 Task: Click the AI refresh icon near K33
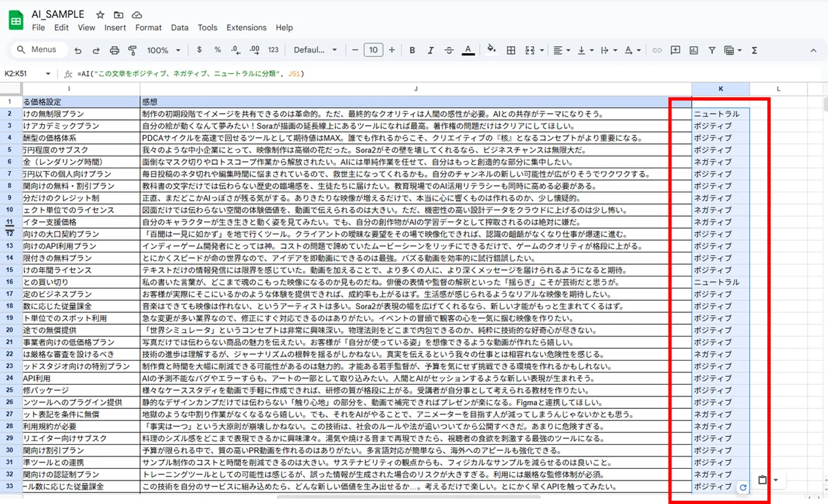(743, 487)
